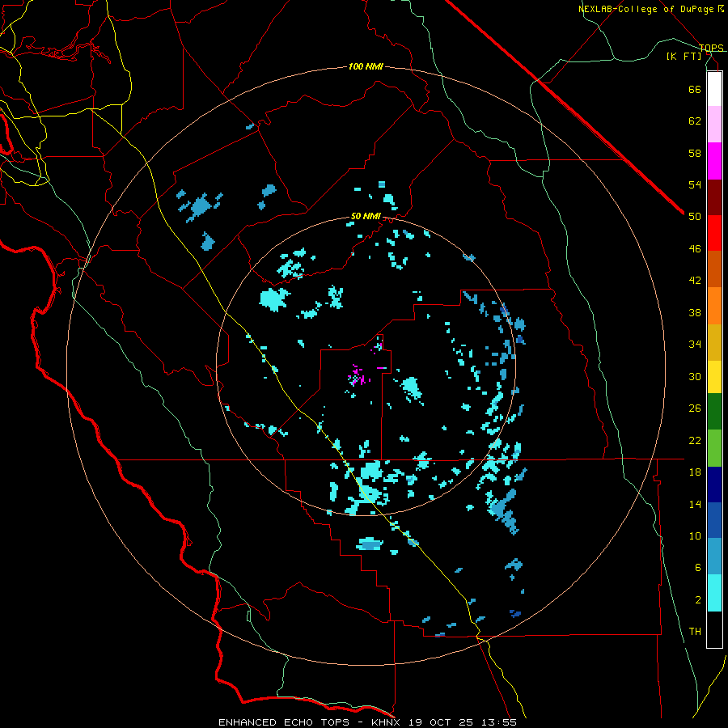Click the bright red legend swatch

click(x=714, y=233)
